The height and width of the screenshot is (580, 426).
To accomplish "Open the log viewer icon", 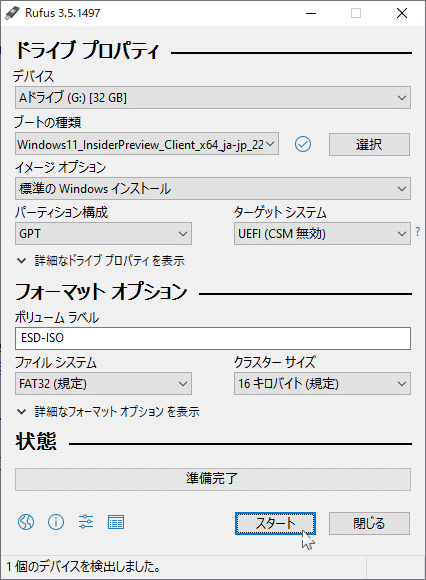I will pos(116,522).
